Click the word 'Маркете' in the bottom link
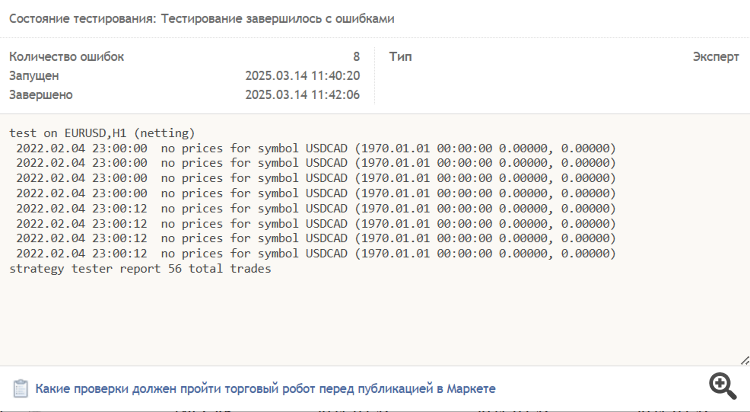This screenshot has width=750, height=412. (469, 388)
